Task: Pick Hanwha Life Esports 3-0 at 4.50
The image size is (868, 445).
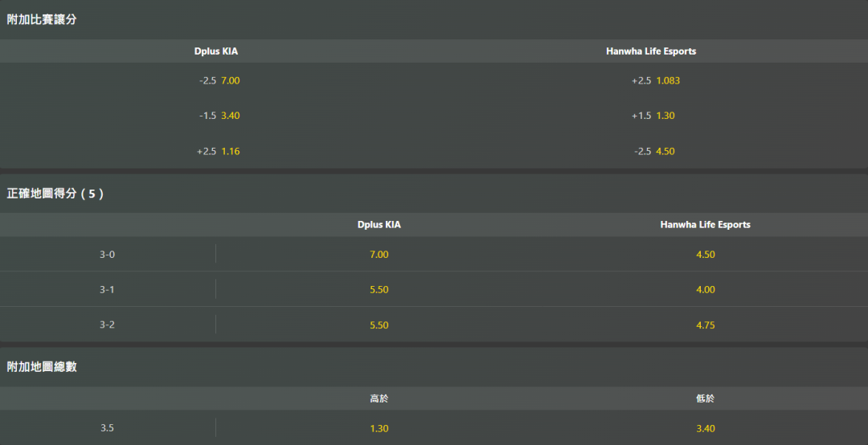Action: pos(706,254)
